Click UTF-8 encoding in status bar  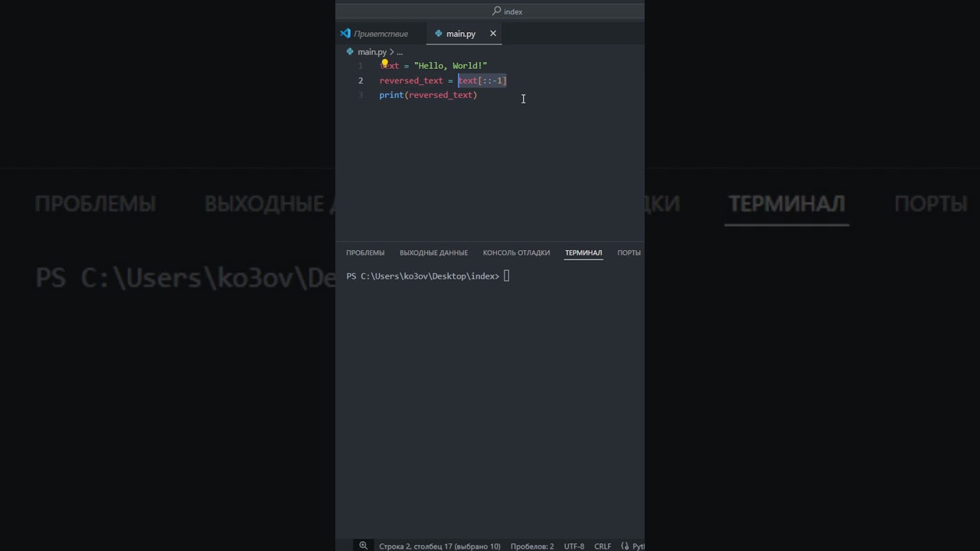(x=574, y=546)
